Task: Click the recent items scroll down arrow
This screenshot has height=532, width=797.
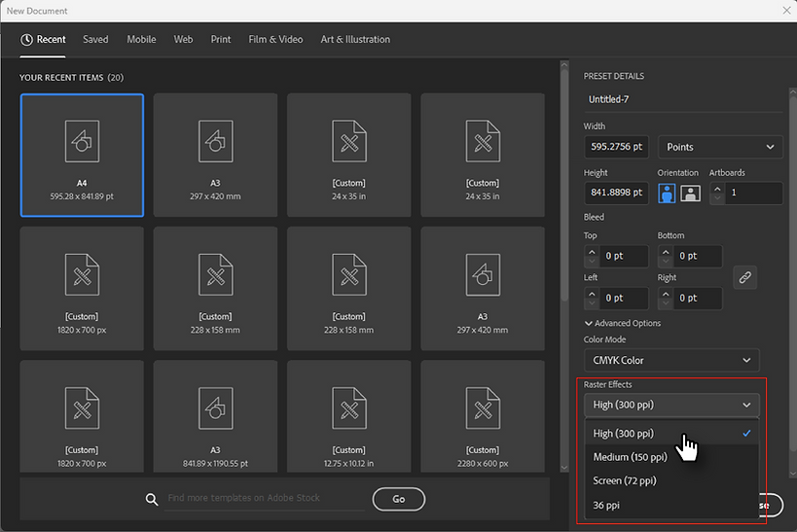Action: [x=564, y=468]
